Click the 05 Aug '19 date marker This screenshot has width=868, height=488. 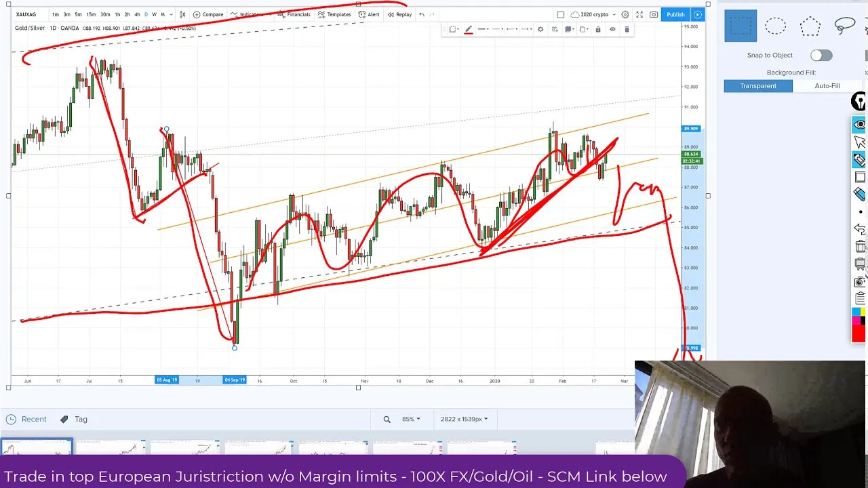click(166, 380)
